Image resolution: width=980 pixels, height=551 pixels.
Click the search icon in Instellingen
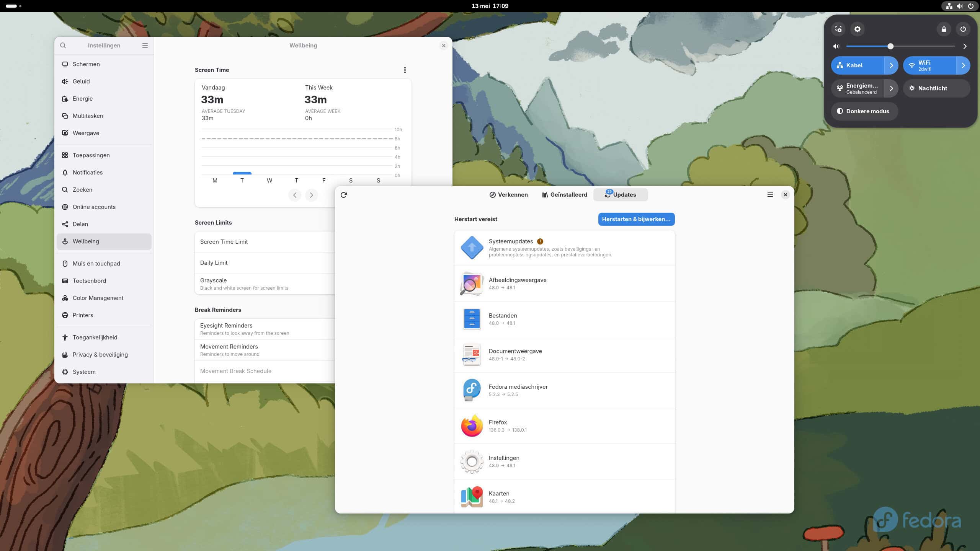click(63, 46)
